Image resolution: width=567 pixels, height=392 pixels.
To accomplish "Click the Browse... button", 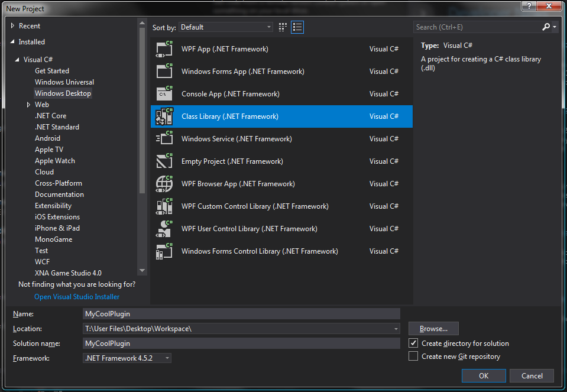I will click(x=433, y=329).
